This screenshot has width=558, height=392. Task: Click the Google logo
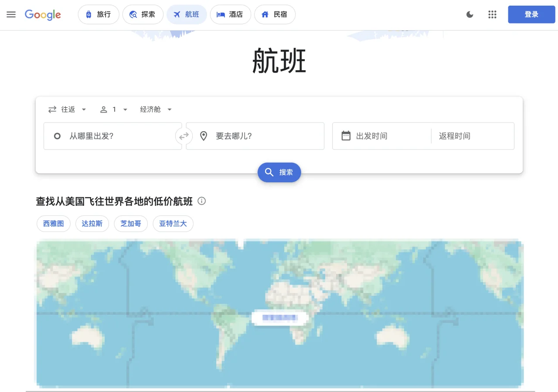42,15
